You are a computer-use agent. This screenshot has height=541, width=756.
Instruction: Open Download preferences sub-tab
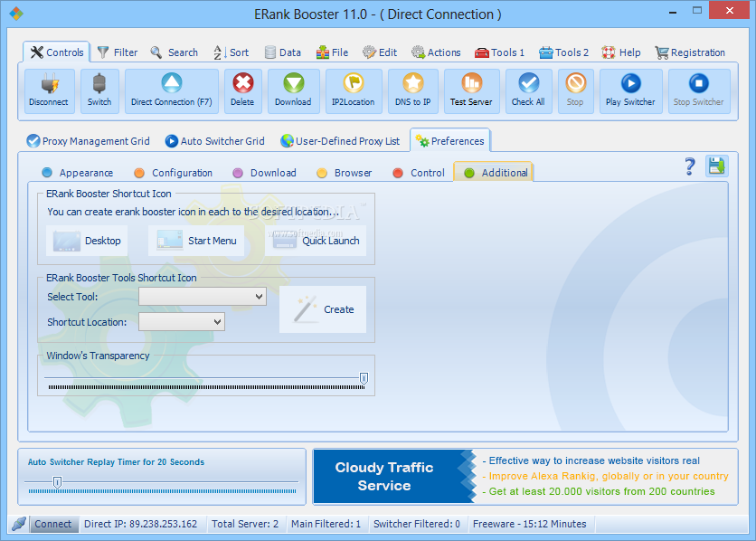[x=264, y=173]
